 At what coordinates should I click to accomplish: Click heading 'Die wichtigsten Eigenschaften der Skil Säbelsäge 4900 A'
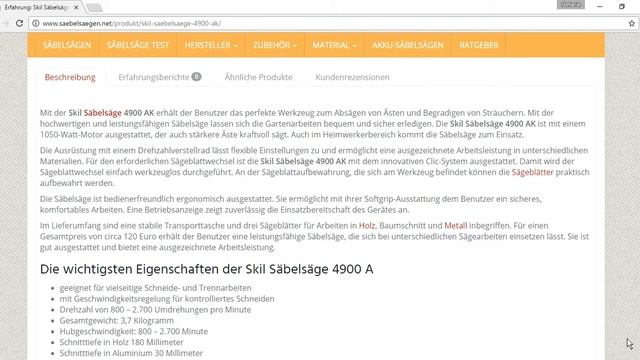coord(207,269)
